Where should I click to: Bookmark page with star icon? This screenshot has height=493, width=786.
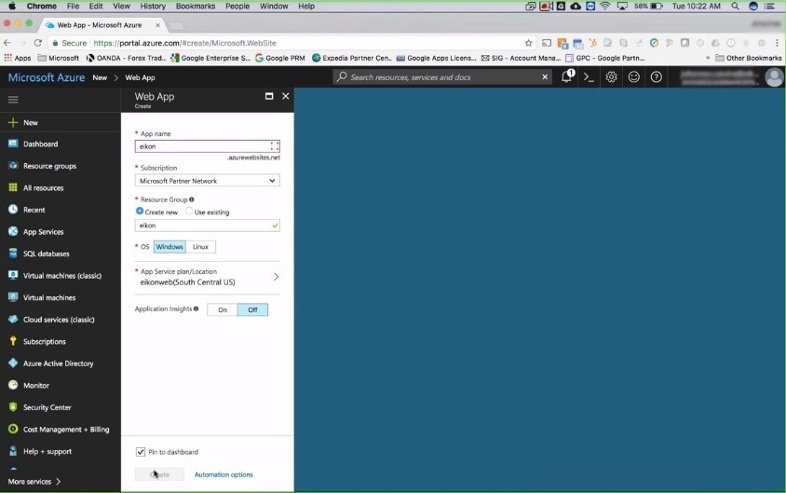[x=528, y=43]
